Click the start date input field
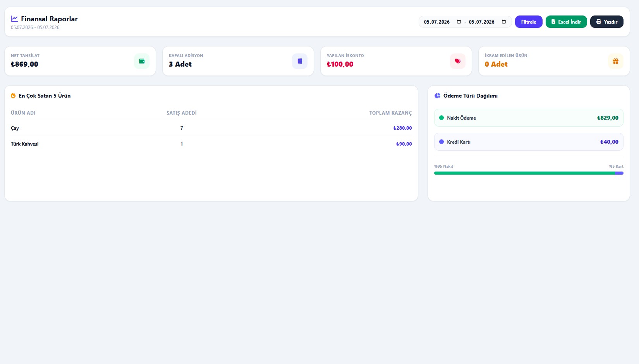The image size is (639, 364). 442,22
